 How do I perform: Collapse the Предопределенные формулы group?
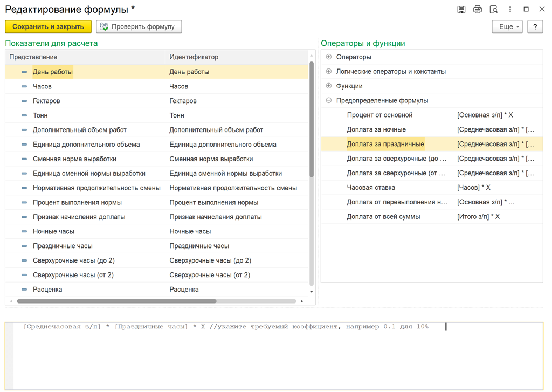click(329, 101)
